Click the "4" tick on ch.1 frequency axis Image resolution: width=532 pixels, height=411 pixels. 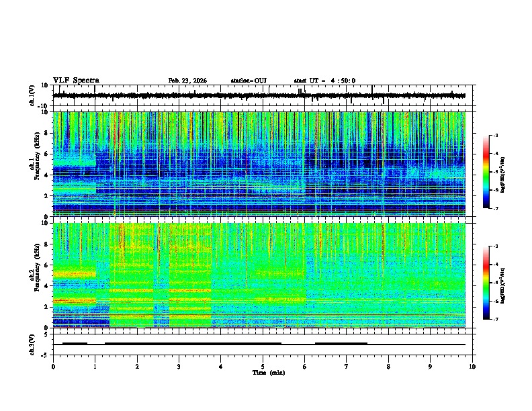(47, 175)
